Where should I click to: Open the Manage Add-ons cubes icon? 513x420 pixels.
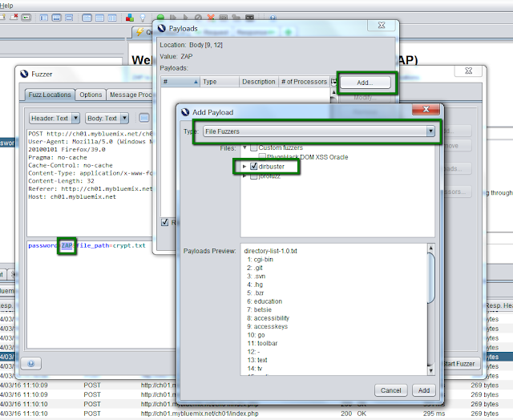click(130, 18)
